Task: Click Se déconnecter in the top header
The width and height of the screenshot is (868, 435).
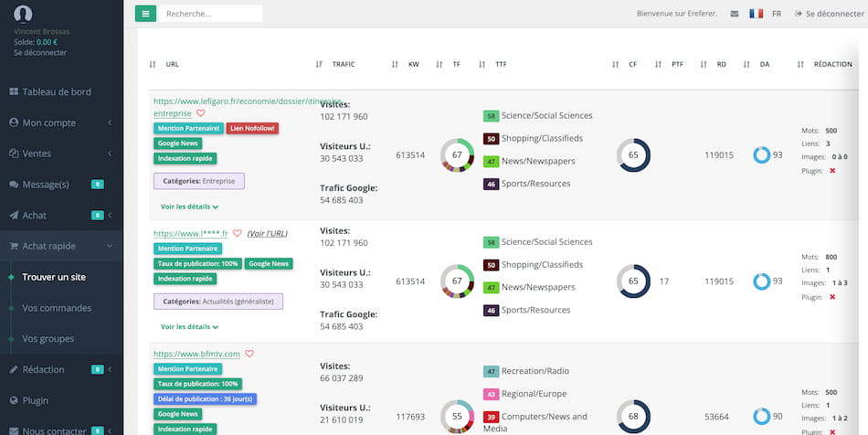Action: (x=829, y=14)
